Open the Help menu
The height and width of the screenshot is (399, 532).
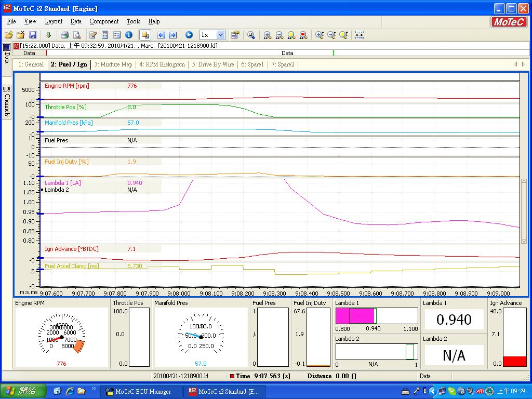click(x=154, y=21)
